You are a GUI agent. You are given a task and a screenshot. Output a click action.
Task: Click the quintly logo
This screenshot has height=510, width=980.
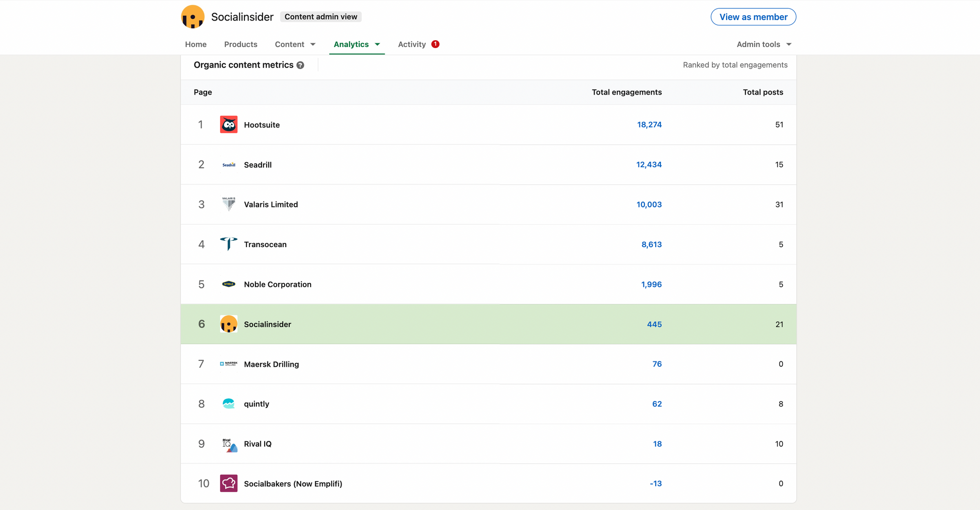(229, 404)
